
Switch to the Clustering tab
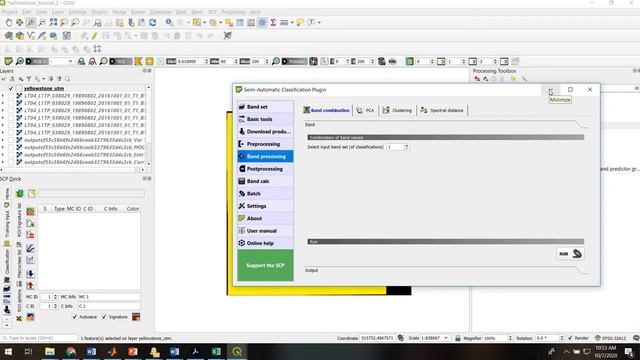[397, 110]
